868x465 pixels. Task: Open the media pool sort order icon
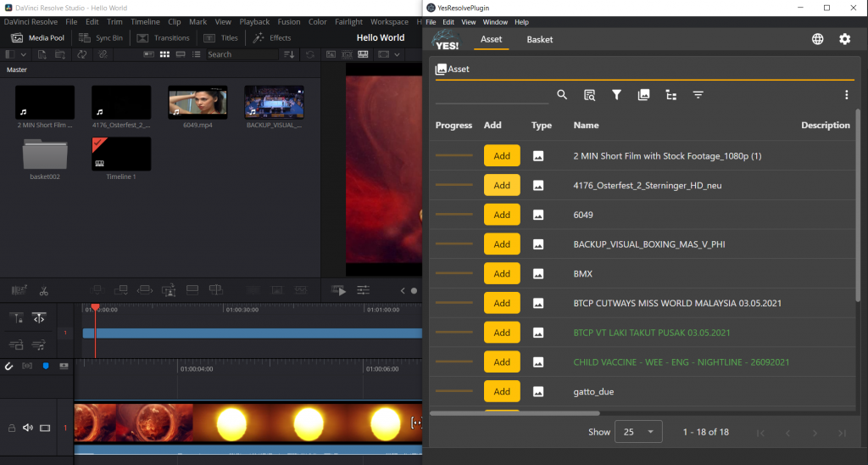[289, 54]
